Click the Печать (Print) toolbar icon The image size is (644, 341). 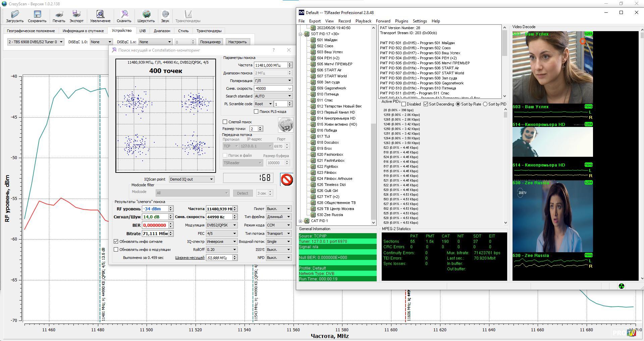pyautogui.click(x=59, y=14)
